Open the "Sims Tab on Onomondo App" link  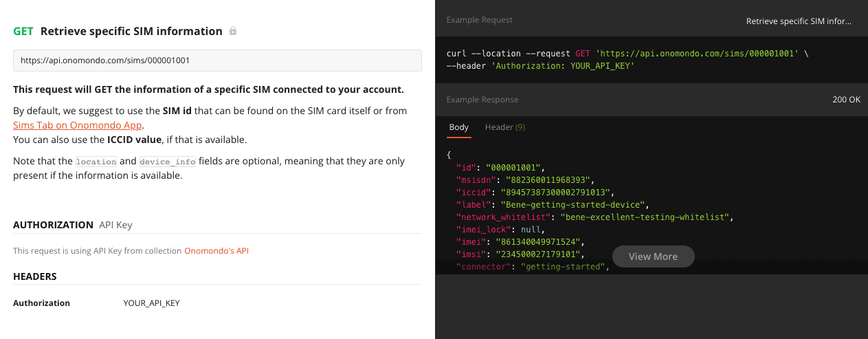pyautogui.click(x=77, y=125)
